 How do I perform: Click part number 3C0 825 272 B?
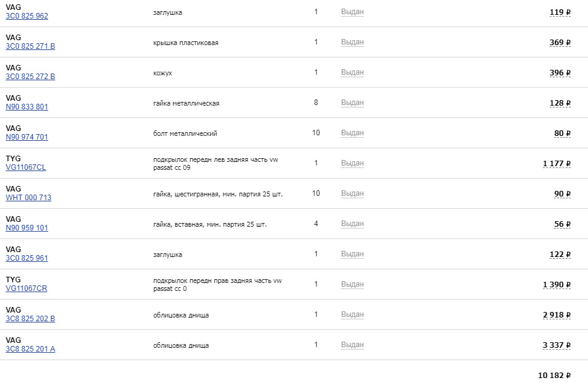tap(30, 77)
